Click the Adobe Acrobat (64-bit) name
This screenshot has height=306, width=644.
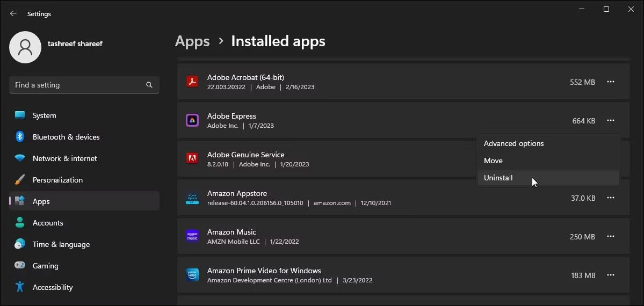tap(245, 77)
